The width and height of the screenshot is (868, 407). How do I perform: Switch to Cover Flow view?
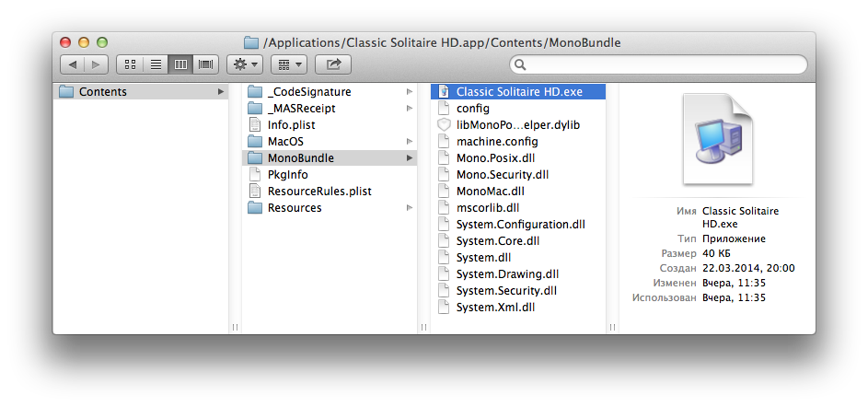(x=205, y=64)
